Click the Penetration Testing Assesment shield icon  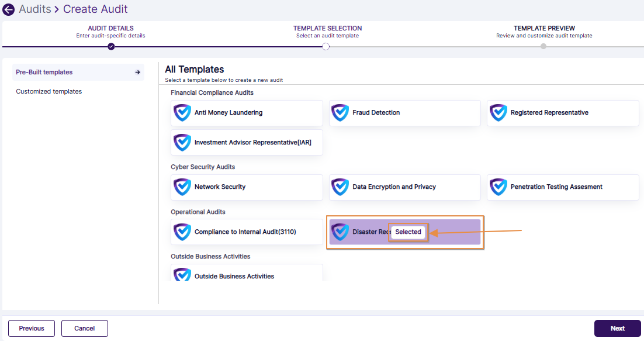pos(498,187)
